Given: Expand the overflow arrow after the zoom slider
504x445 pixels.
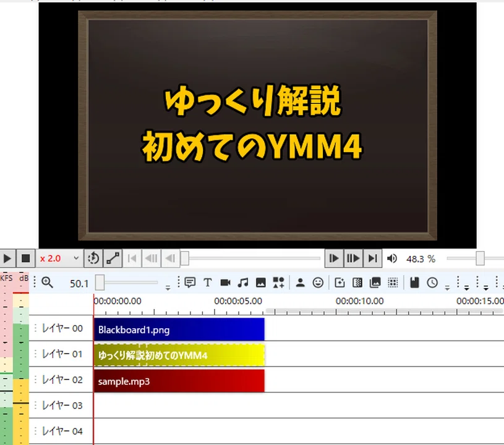Looking at the screenshot, I should (x=168, y=287).
